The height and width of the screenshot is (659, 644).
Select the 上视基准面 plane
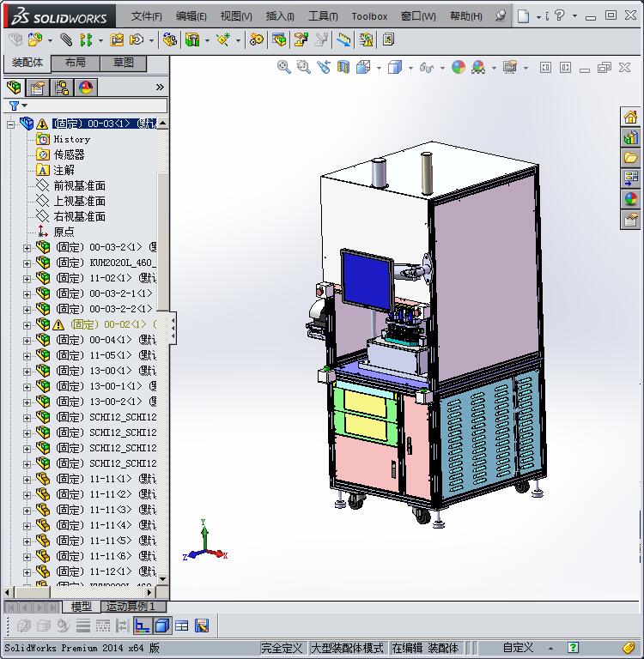click(79, 201)
